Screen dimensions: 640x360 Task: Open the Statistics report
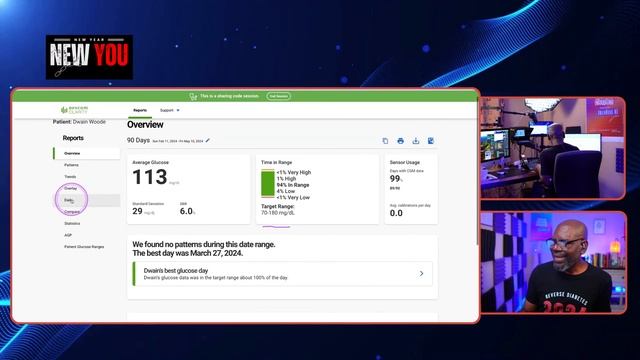click(72, 224)
